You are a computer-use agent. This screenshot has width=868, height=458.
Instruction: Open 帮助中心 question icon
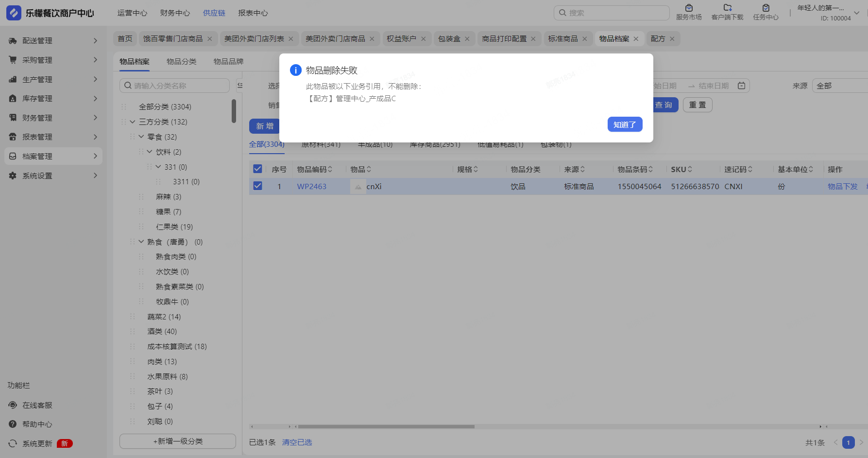click(13, 424)
